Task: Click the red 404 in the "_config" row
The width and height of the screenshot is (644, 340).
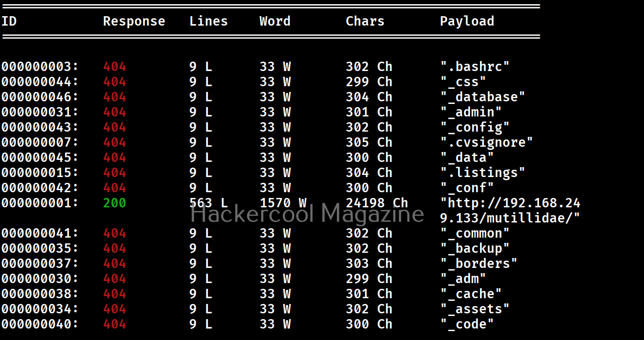Action: click(114, 127)
